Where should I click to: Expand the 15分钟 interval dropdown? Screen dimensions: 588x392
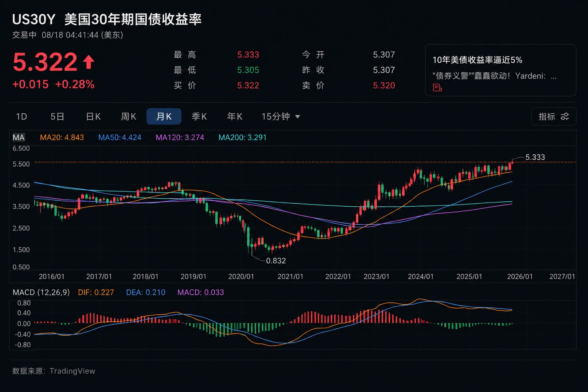tap(281, 116)
